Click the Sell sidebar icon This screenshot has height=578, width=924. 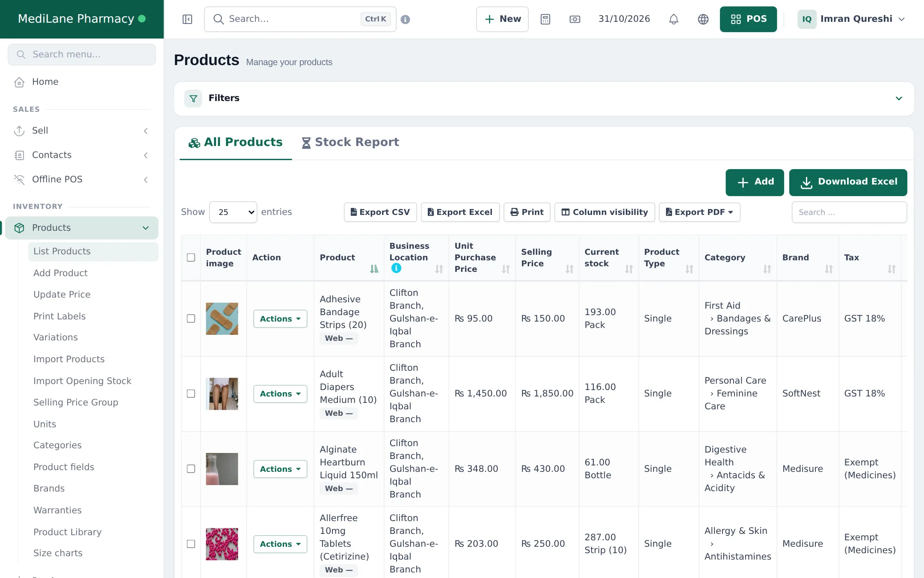point(19,131)
